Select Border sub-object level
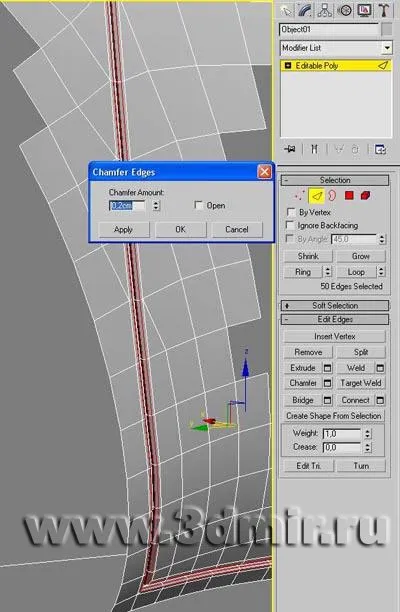 pyautogui.click(x=332, y=196)
